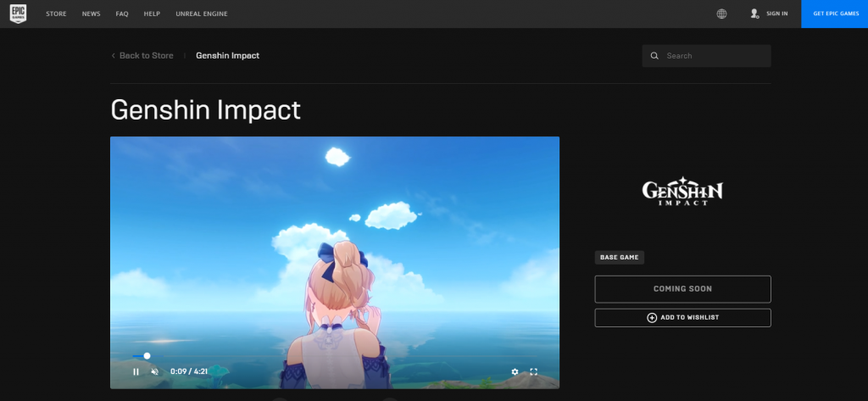Unmute the trailer audio
This screenshot has height=401, width=868.
tap(155, 371)
